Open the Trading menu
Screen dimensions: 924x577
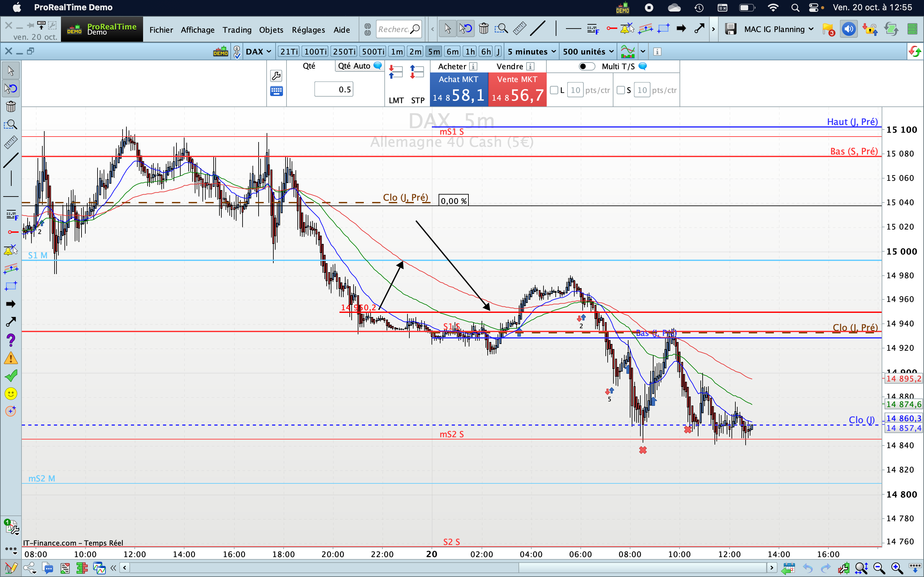pyautogui.click(x=237, y=30)
